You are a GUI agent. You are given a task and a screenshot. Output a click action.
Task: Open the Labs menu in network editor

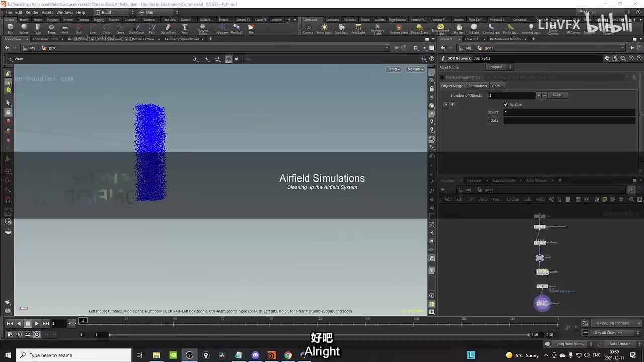pyautogui.click(x=527, y=200)
